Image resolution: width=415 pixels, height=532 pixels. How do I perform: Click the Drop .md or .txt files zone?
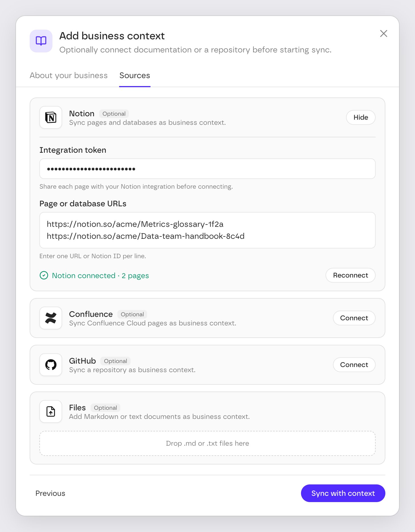point(207,443)
